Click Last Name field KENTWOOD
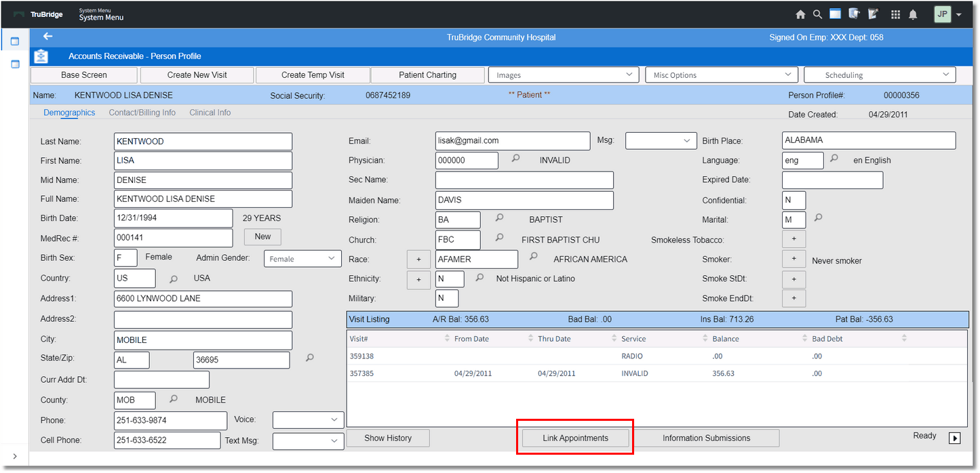The width and height of the screenshot is (980, 473). click(203, 141)
